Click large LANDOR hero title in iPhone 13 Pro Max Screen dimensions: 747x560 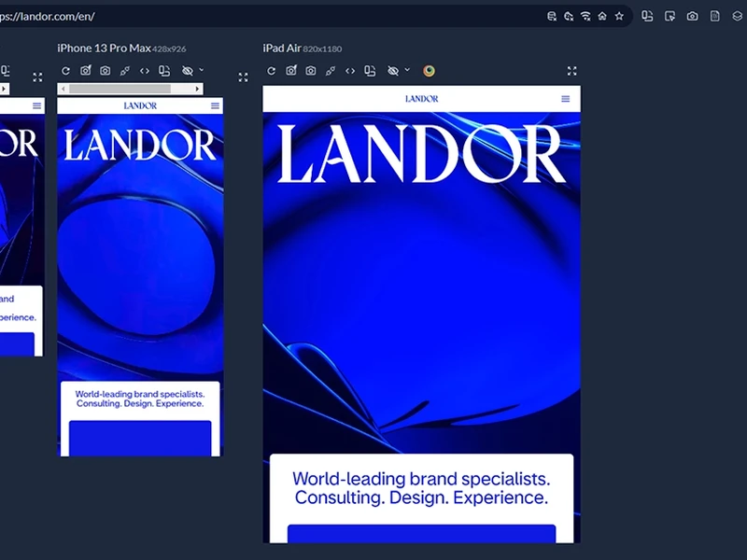[x=140, y=145]
